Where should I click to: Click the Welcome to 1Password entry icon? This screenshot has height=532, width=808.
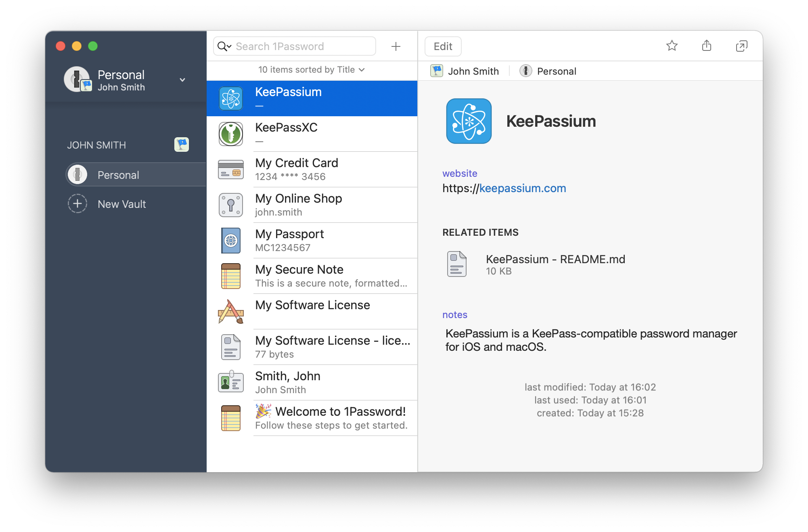(231, 418)
